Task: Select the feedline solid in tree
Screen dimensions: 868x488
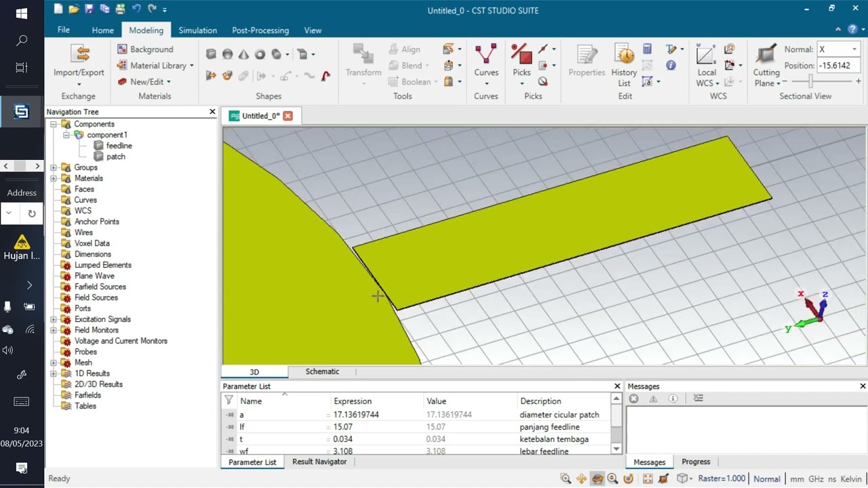Action: [x=119, y=146]
